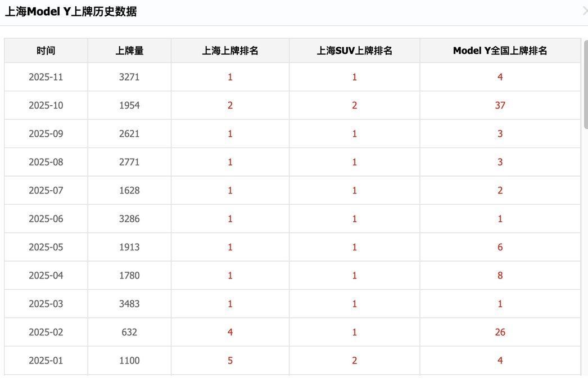Click the 632 registration count cell
This screenshot has width=588, height=382.
[129, 332]
